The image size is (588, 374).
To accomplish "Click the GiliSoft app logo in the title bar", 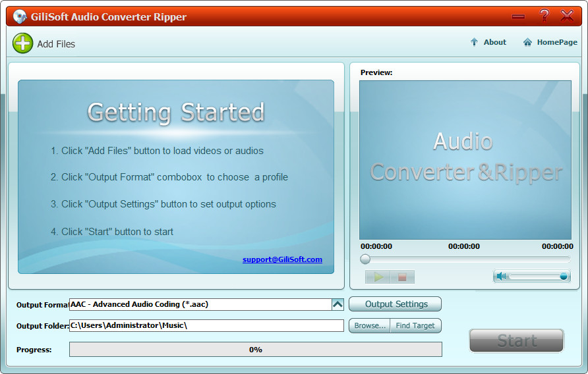I will click(x=19, y=16).
